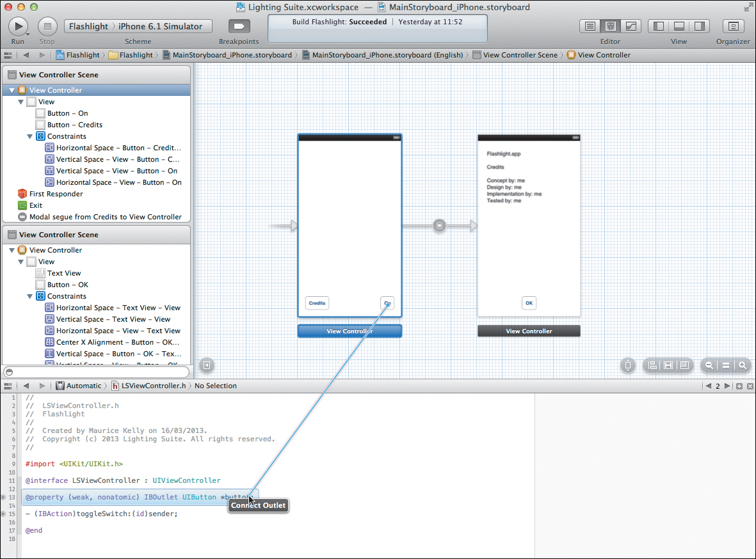
Task: Hide the document outline
Action: [206, 365]
